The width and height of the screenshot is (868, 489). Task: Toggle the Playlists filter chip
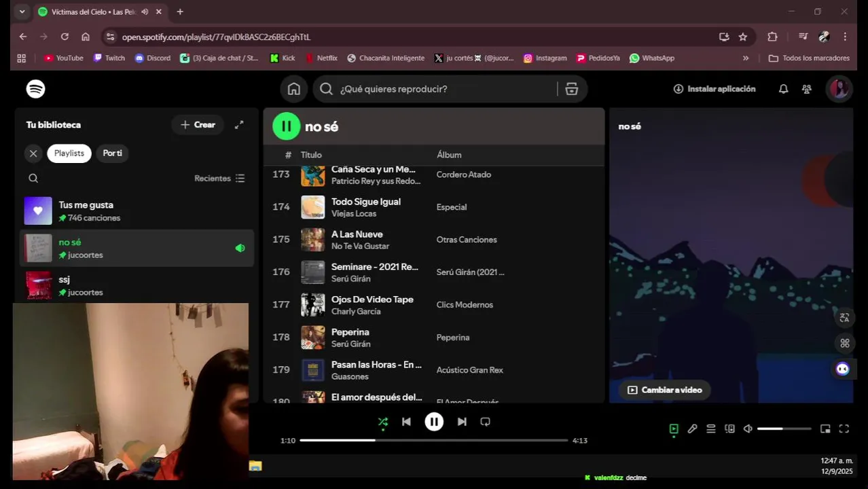(x=69, y=153)
